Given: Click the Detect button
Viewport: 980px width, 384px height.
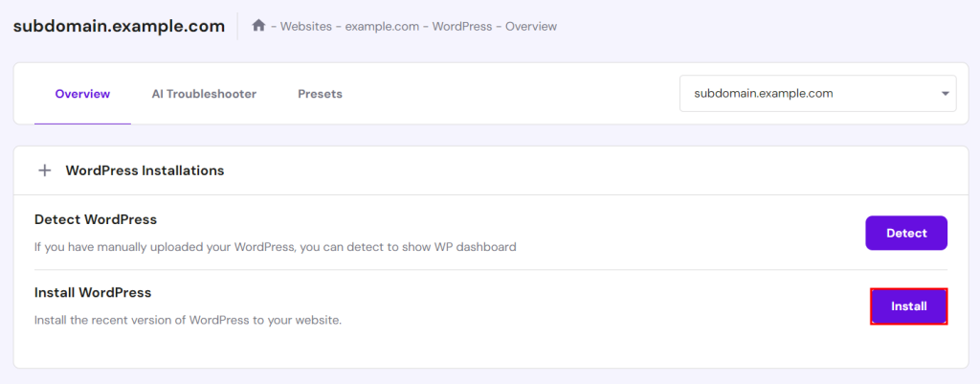Looking at the screenshot, I should pos(906,234).
